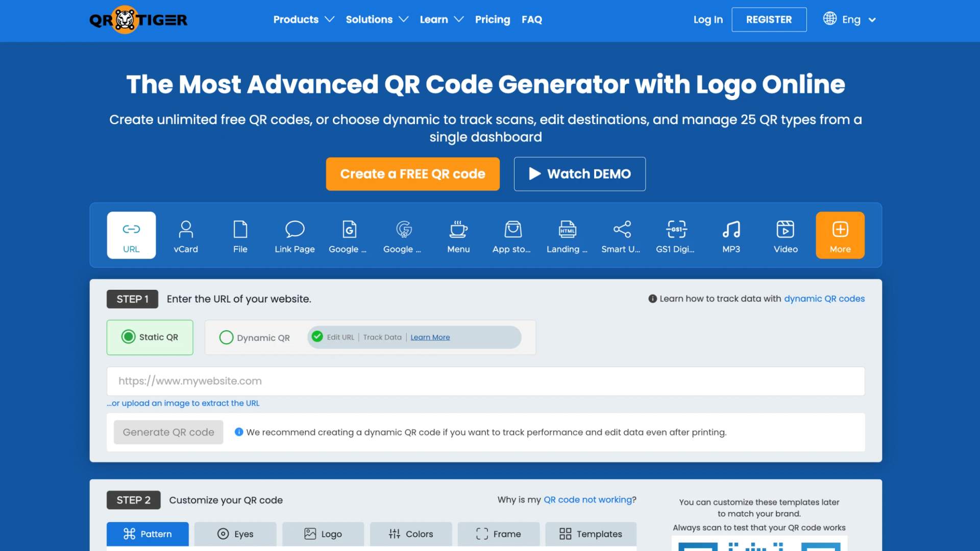Open the dynamic QR codes link

pos(824,299)
